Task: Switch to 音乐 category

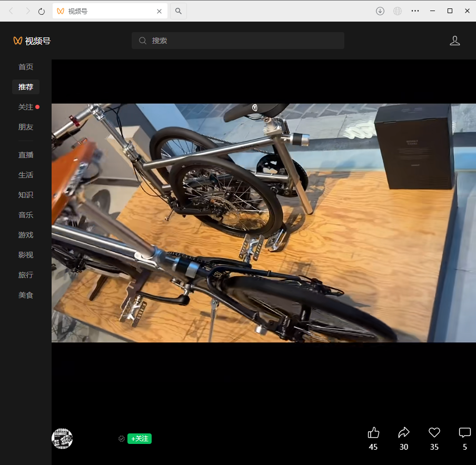Action: tap(26, 215)
